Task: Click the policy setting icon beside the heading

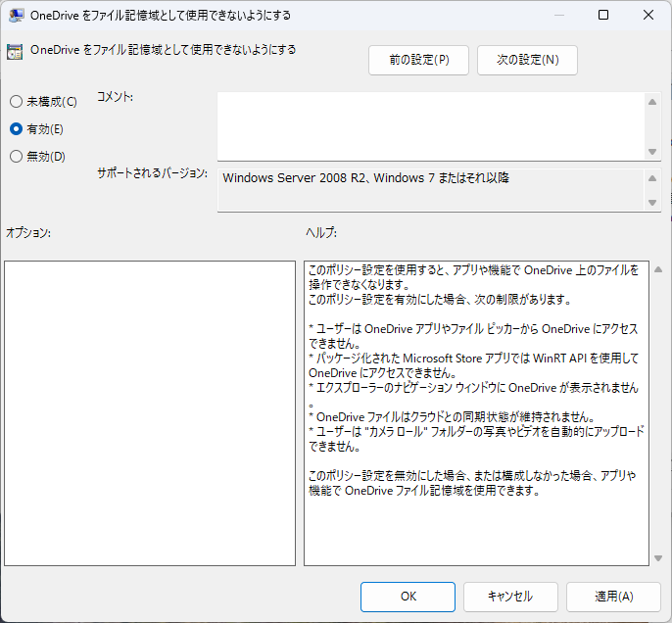Action: click(15, 52)
